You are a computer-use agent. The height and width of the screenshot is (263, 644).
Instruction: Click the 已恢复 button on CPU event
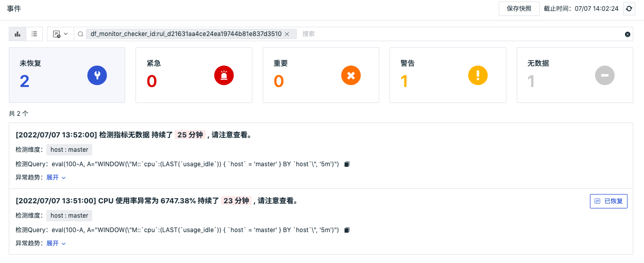point(608,201)
